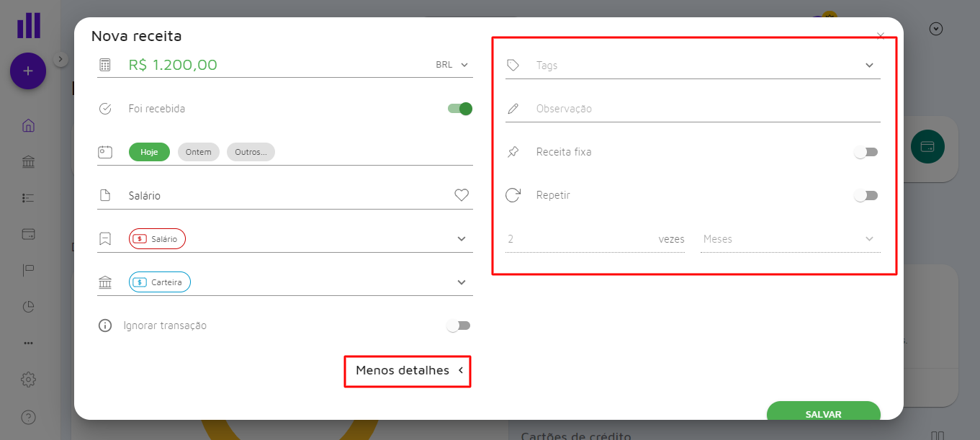Click the purple plus add button

tap(28, 71)
